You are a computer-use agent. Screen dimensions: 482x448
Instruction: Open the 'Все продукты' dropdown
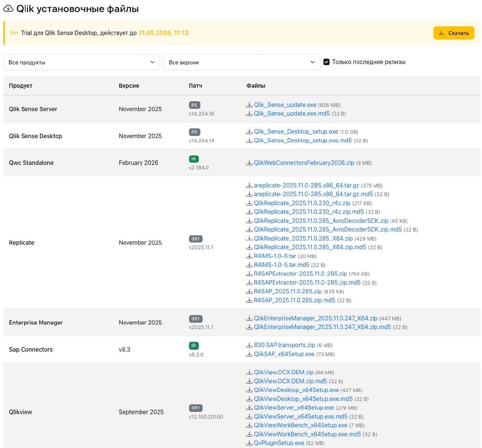click(82, 62)
